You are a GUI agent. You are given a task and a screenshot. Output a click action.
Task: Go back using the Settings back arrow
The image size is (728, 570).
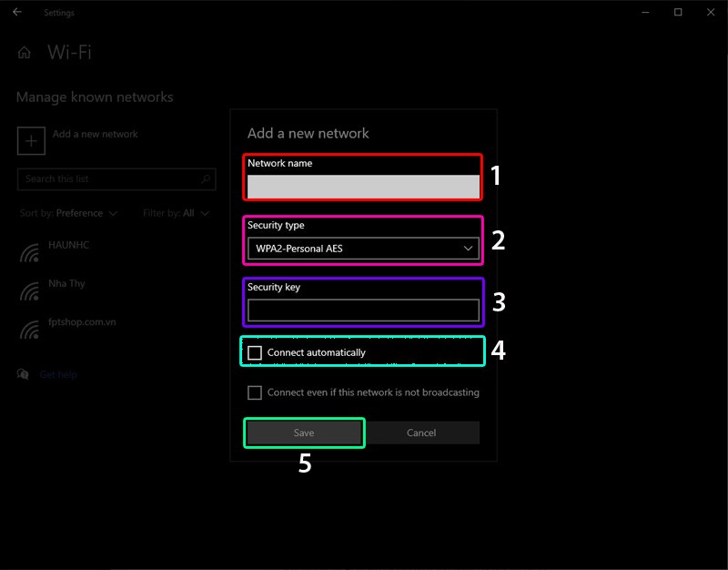pyautogui.click(x=17, y=12)
